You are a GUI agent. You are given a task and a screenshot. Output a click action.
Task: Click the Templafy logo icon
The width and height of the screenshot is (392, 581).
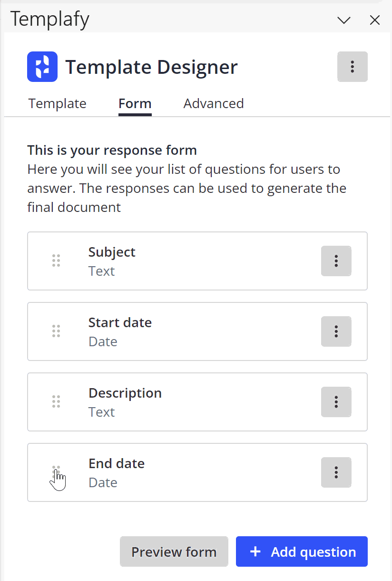pos(42,67)
